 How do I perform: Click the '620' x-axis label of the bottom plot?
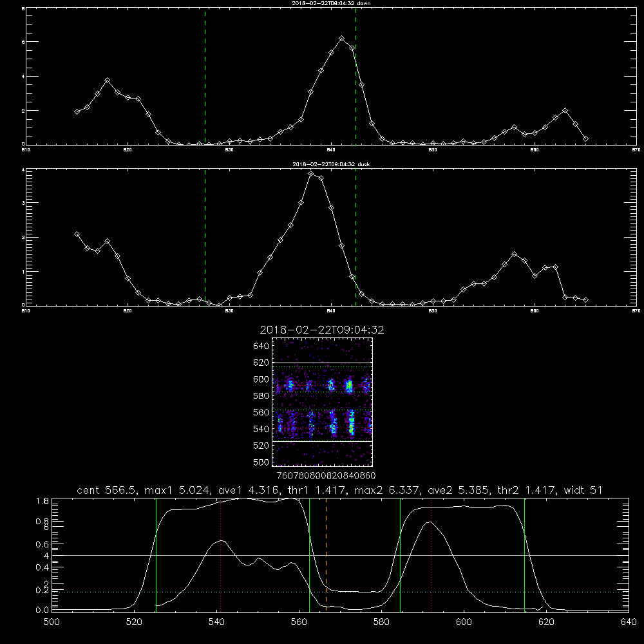(x=546, y=622)
